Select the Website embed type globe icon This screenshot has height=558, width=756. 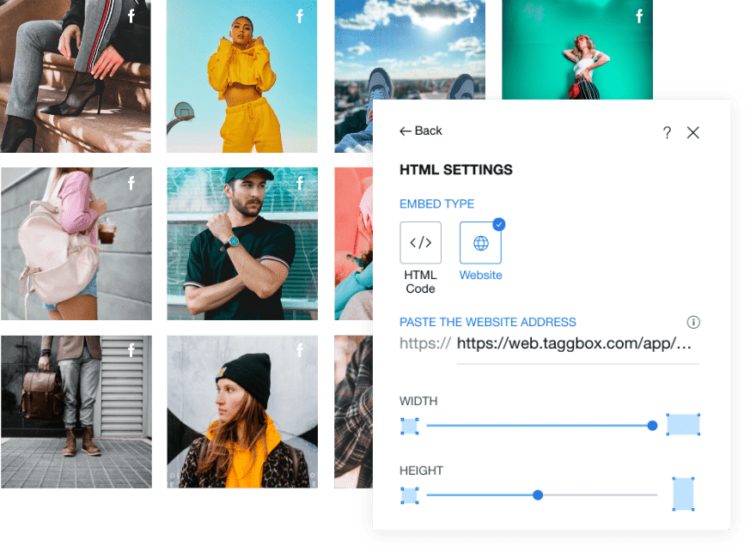pos(480,242)
